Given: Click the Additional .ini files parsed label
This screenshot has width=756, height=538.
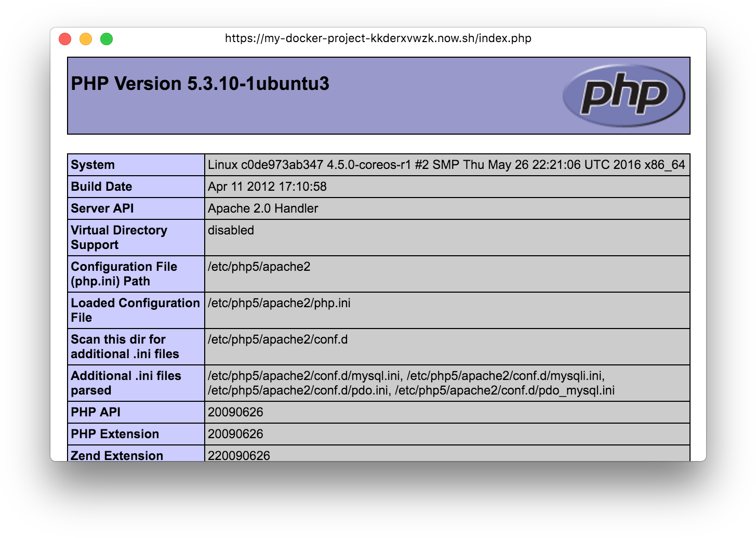Looking at the screenshot, I should pyautogui.click(x=126, y=383).
